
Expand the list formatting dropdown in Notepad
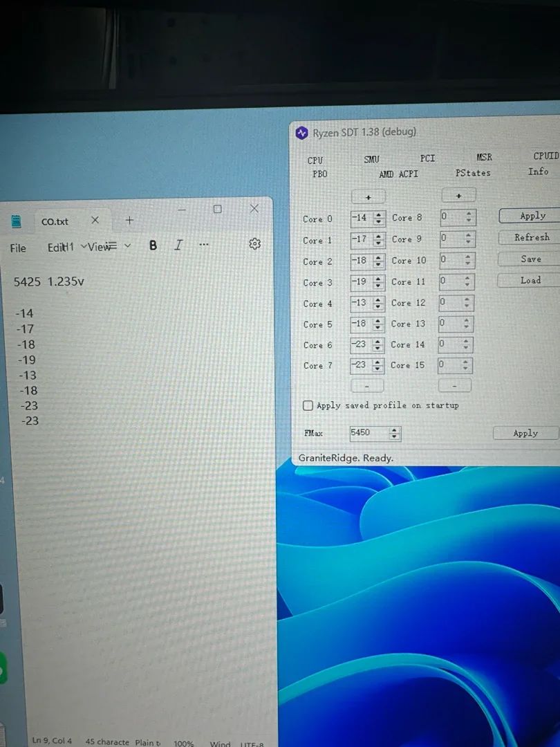point(127,246)
